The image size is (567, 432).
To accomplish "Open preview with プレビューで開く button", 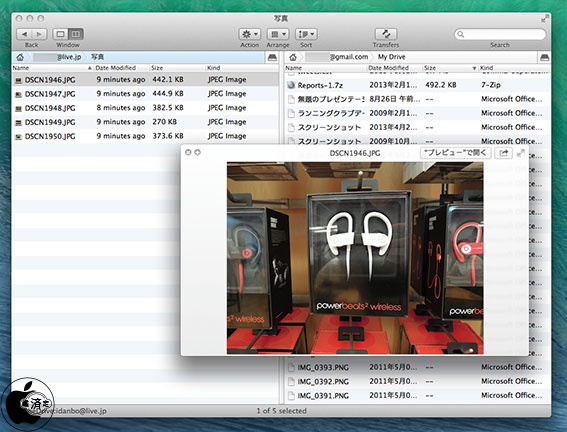I will [456, 153].
